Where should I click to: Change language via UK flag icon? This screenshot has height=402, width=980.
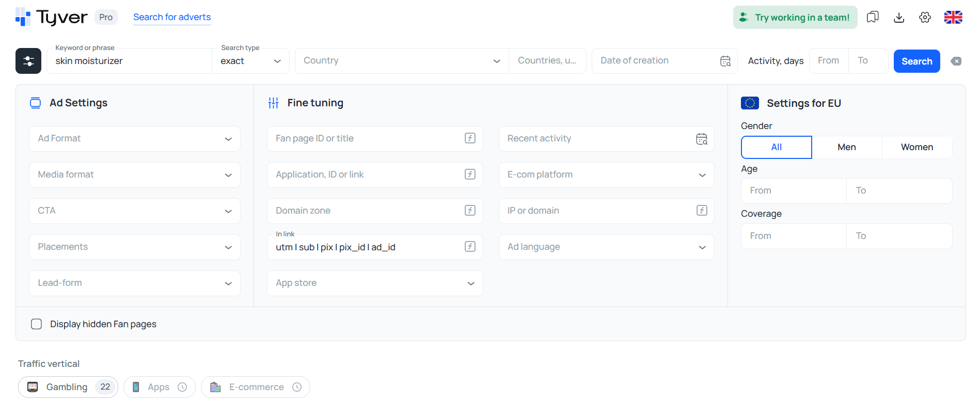953,17
